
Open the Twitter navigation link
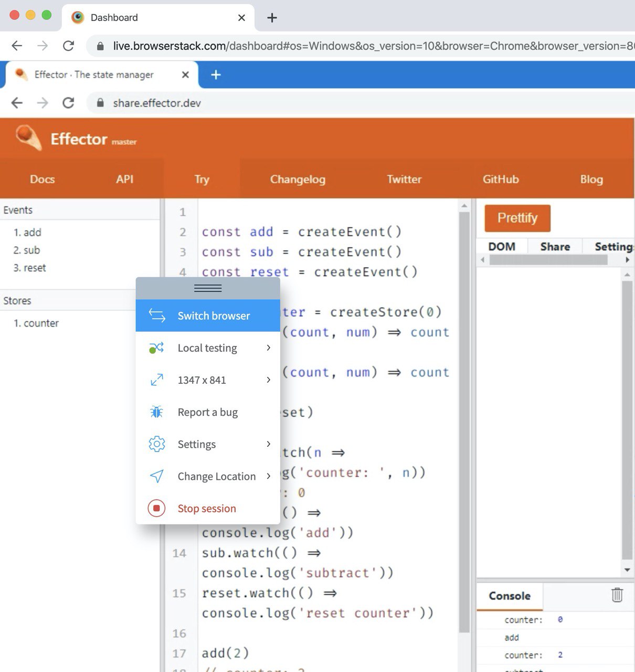pyautogui.click(x=404, y=179)
